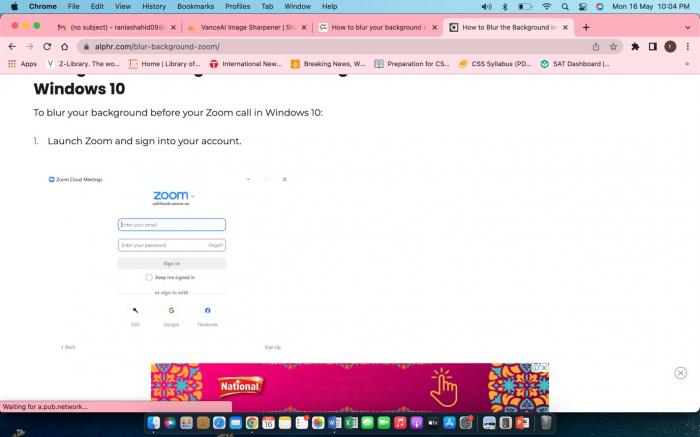Close the Gmail (no subject) tab
700x437 pixels.
[x=173, y=27]
